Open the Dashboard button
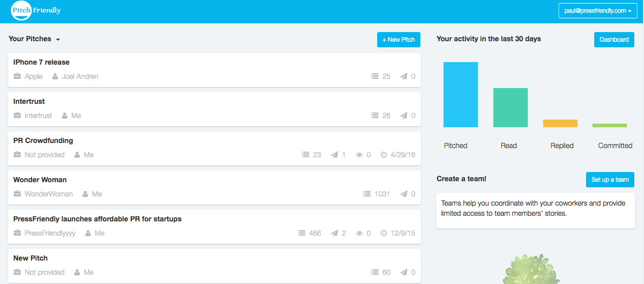 click(614, 40)
